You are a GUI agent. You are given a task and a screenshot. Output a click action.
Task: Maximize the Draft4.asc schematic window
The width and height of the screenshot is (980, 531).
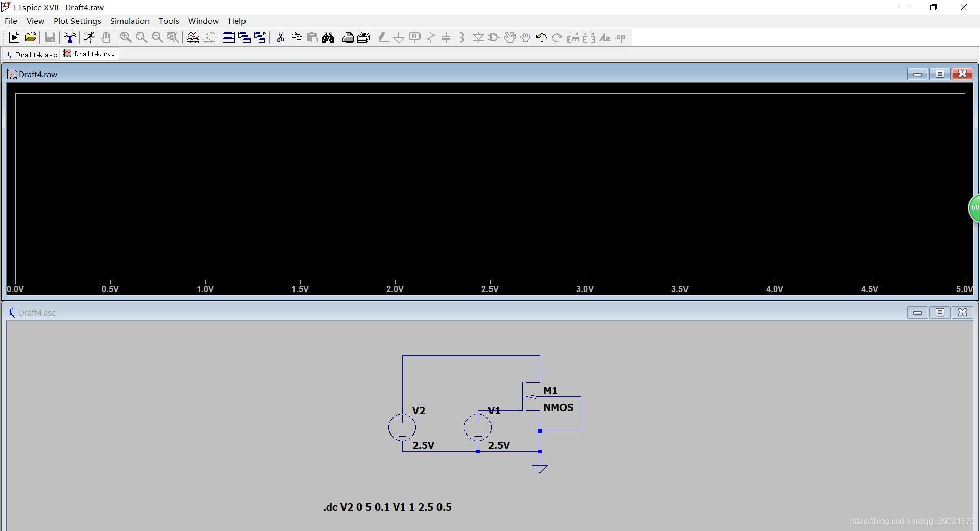(x=940, y=312)
